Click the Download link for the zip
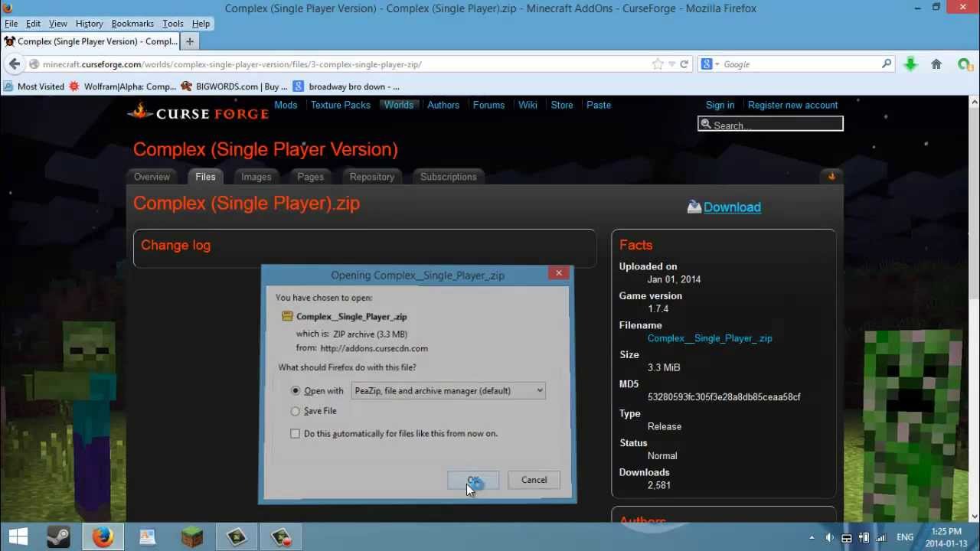This screenshot has width=980, height=551. 732,207
